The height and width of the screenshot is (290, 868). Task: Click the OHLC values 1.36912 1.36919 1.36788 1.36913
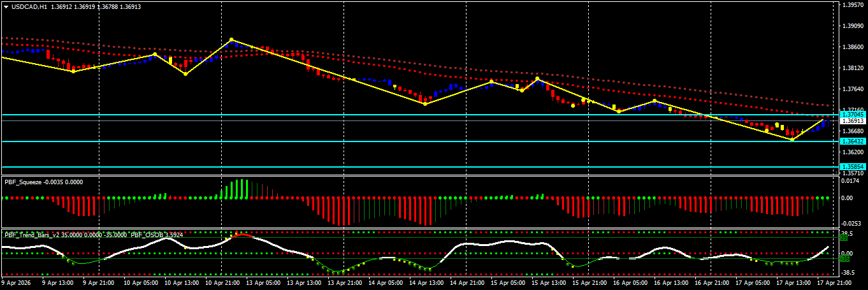(96, 6)
